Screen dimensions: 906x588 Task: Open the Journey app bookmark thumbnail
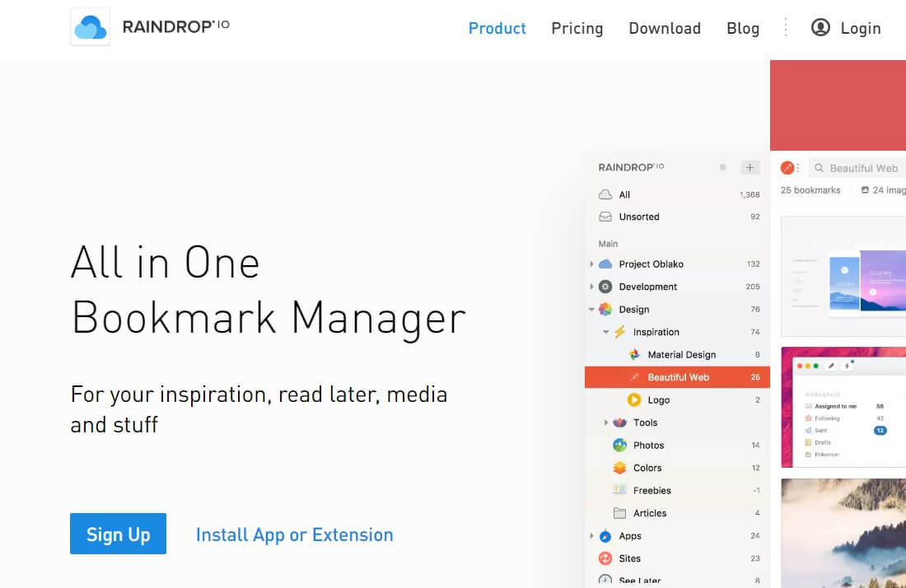click(843, 276)
